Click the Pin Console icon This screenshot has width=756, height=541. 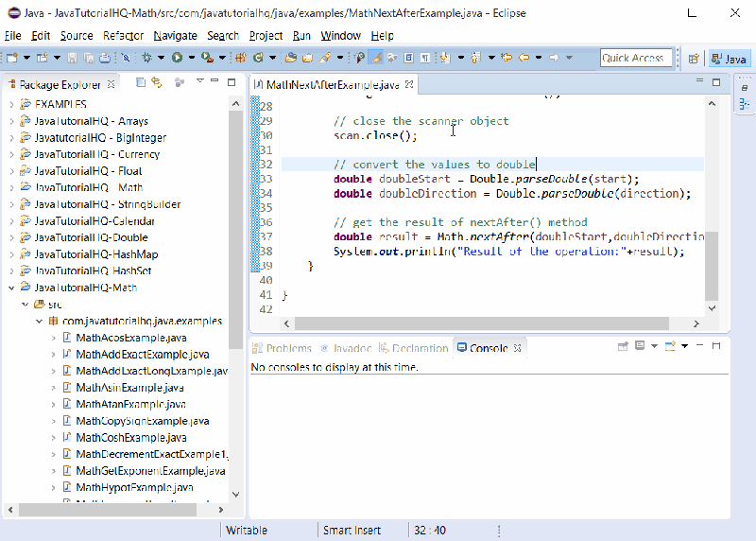click(x=623, y=346)
